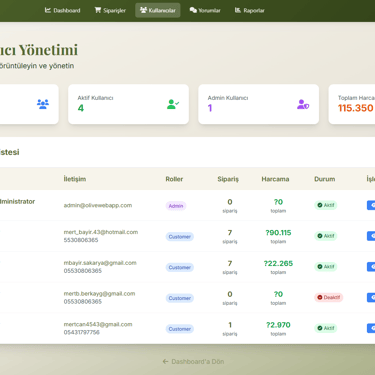Click email mbayir.sakarya@gmail.com
This screenshot has height=375, width=375.
(x=100, y=263)
